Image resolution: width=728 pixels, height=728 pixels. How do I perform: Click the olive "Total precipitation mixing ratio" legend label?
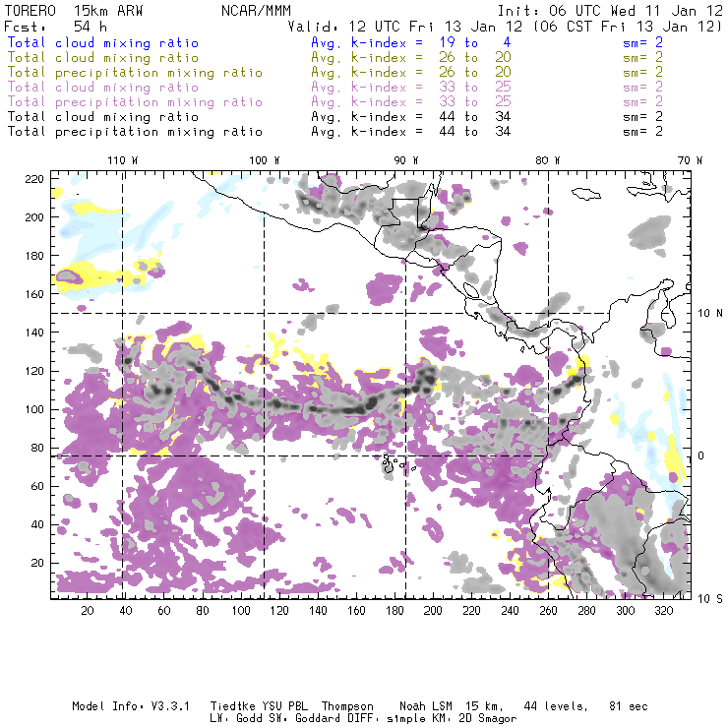[x=135, y=73]
